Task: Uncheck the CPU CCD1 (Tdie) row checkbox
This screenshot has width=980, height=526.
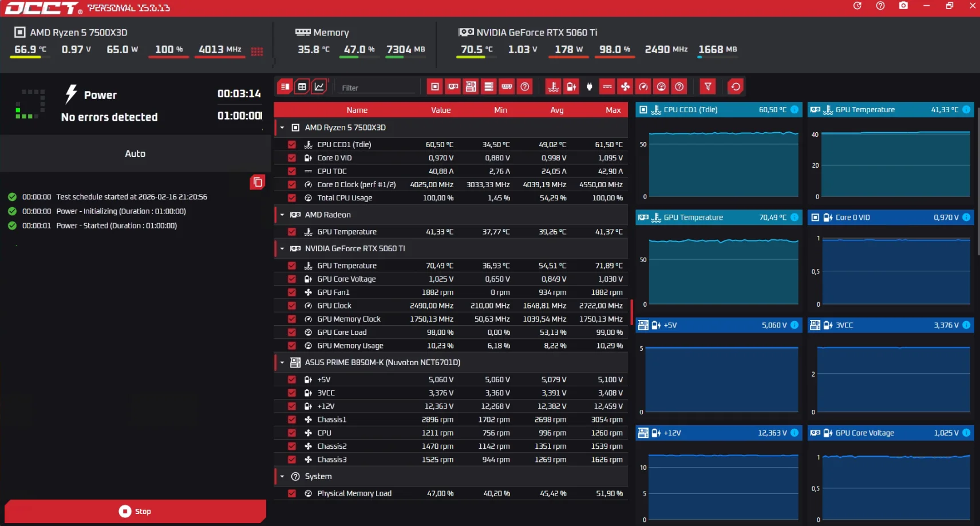Action: [292, 145]
